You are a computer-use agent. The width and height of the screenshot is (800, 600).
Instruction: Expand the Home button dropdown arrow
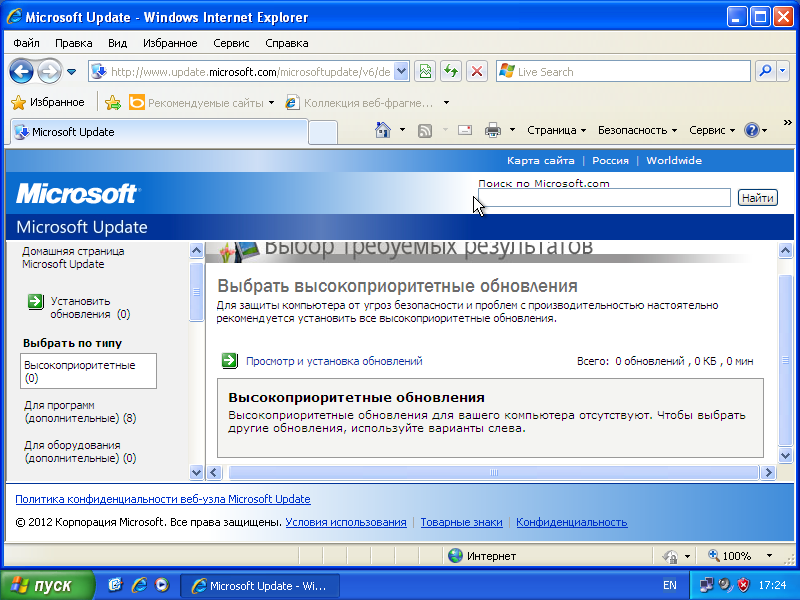click(x=403, y=130)
